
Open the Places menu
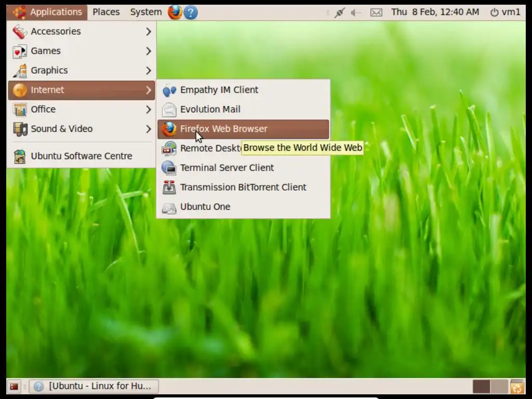[x=106, y=12]
